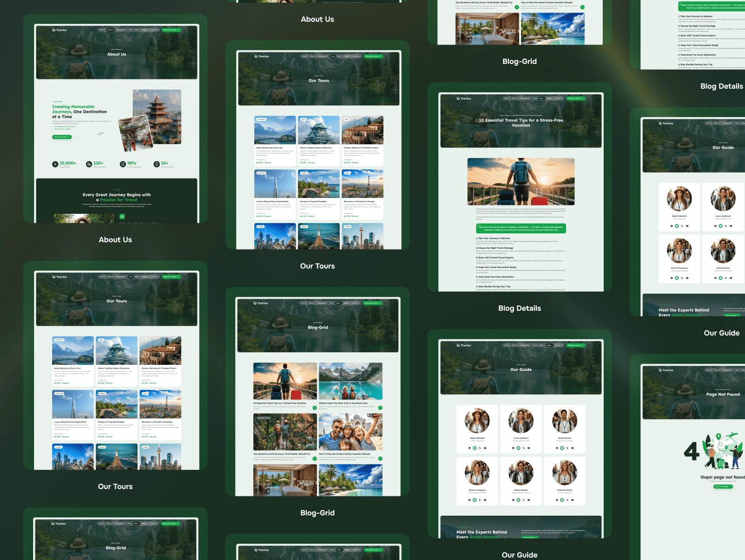This screenshot has width=745, height=560.
Task: Expand the Destinations dropdown in Page Not Found nav
Action: click(x=727, y=370)
